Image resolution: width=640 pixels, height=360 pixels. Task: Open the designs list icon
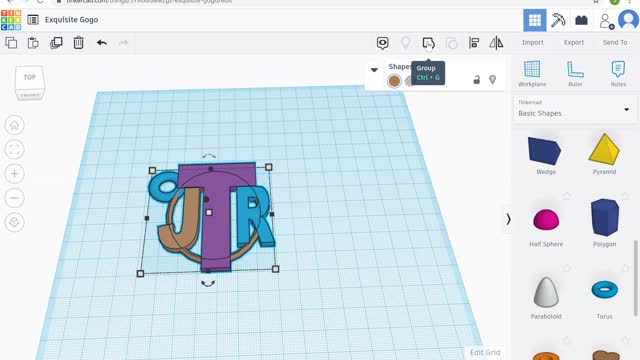tap(33, 20)
